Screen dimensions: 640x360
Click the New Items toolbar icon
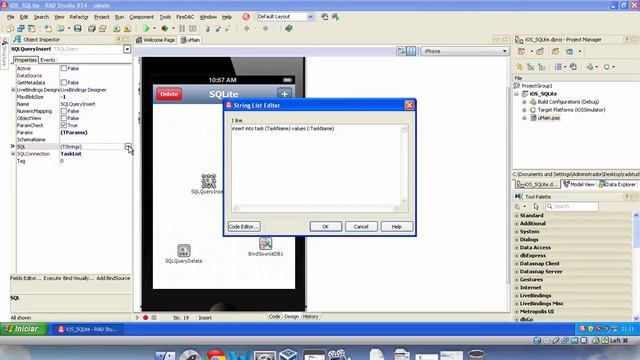coord(10,29)
